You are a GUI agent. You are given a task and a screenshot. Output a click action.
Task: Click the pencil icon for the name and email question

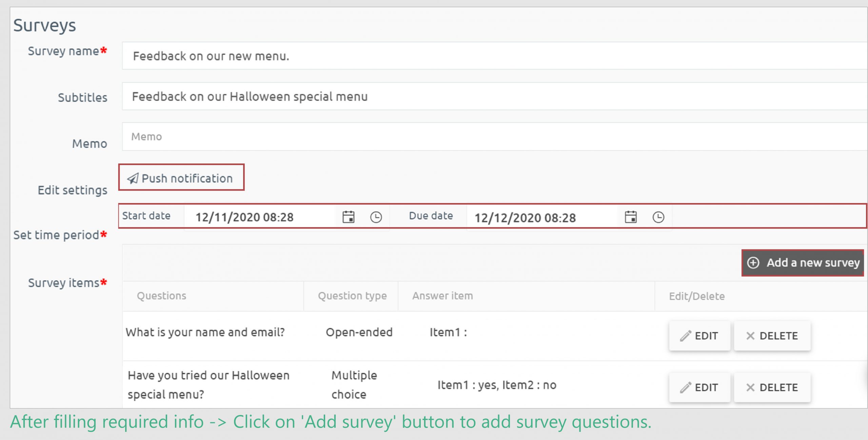(685, 336)
